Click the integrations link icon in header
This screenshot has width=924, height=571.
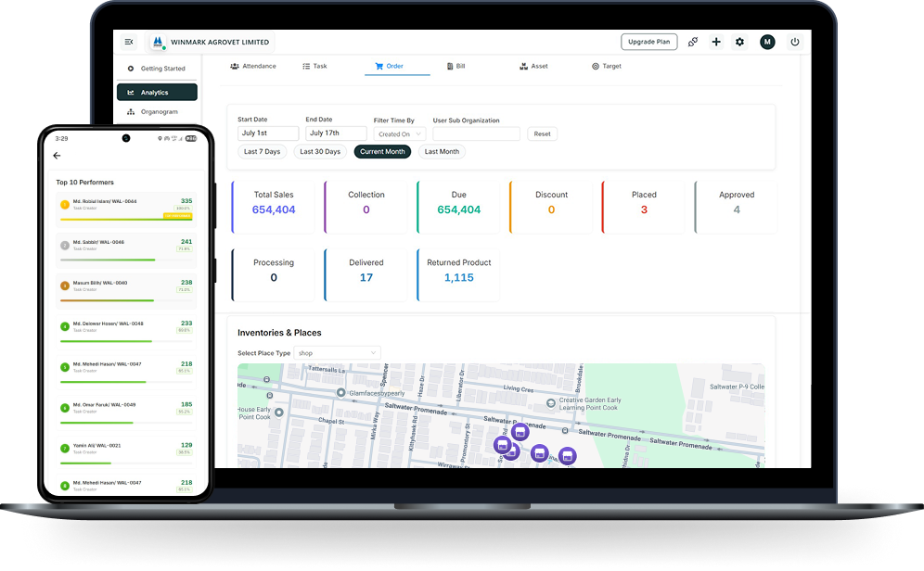click(x=693, y=42)
